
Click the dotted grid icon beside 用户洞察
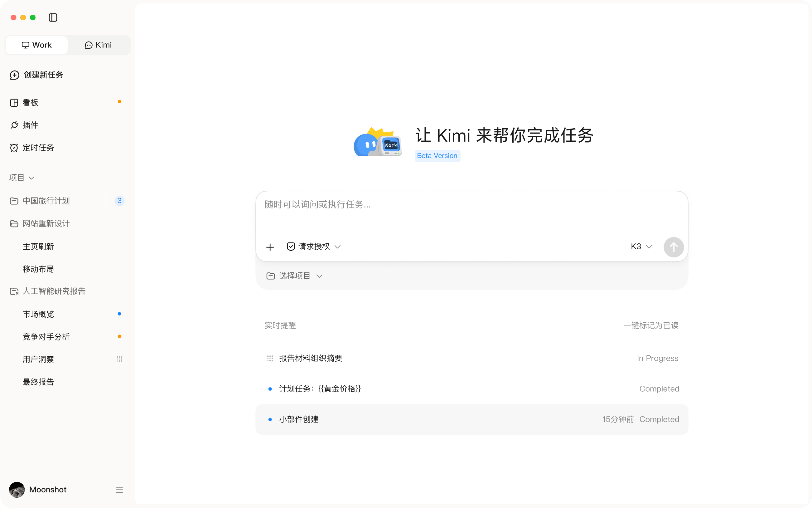[x=119, y=359]
